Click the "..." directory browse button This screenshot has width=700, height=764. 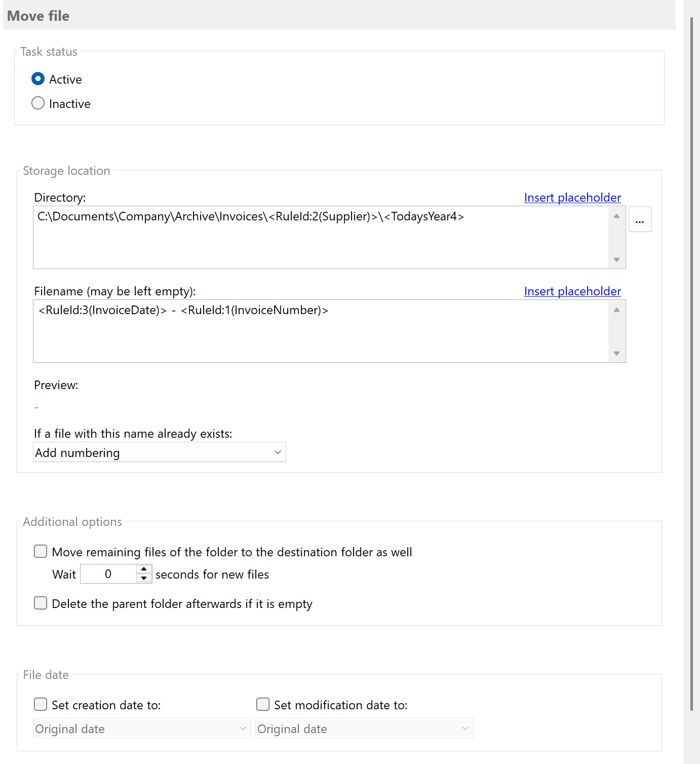pos(640,219)
